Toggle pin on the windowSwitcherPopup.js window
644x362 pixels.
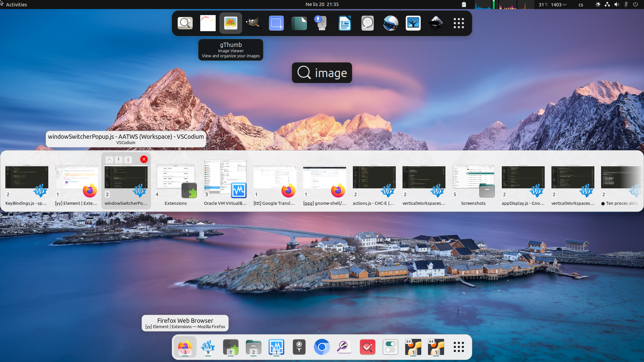coord(118,160)
